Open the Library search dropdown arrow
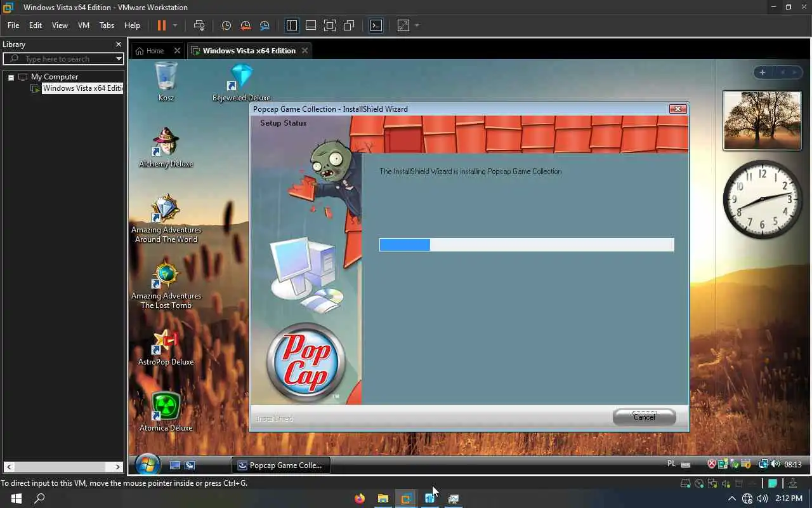This screenshot has height=508, width=812. tap(119, 58)
